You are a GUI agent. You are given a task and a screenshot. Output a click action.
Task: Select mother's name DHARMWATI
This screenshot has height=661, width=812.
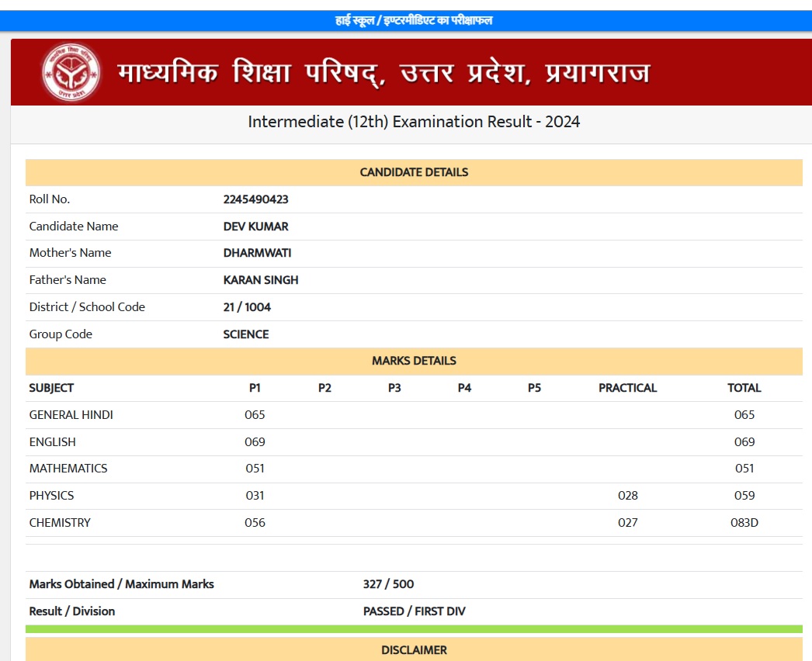258,253
